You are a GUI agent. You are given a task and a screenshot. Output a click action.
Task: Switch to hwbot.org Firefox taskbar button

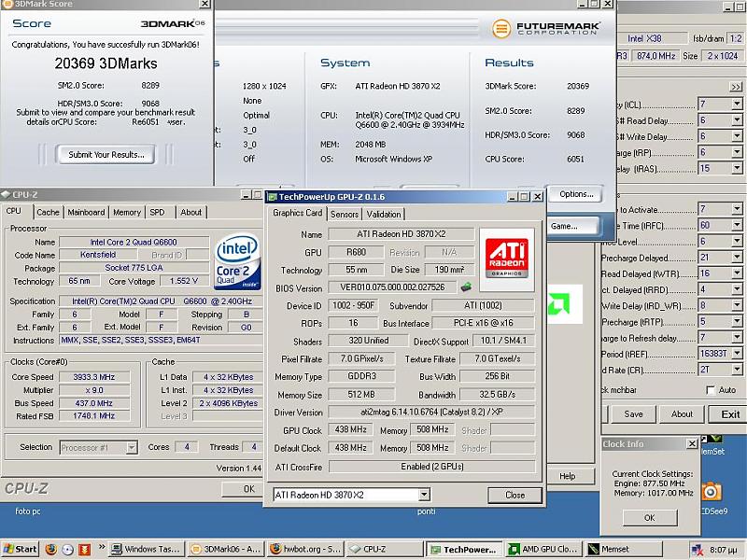305,549
